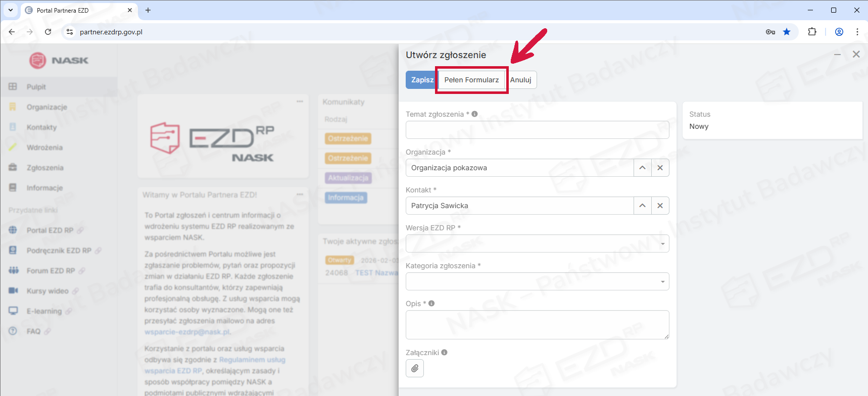The image size is (868, 396).
Task: Click the Zapisz button
Action: [421, 80]
